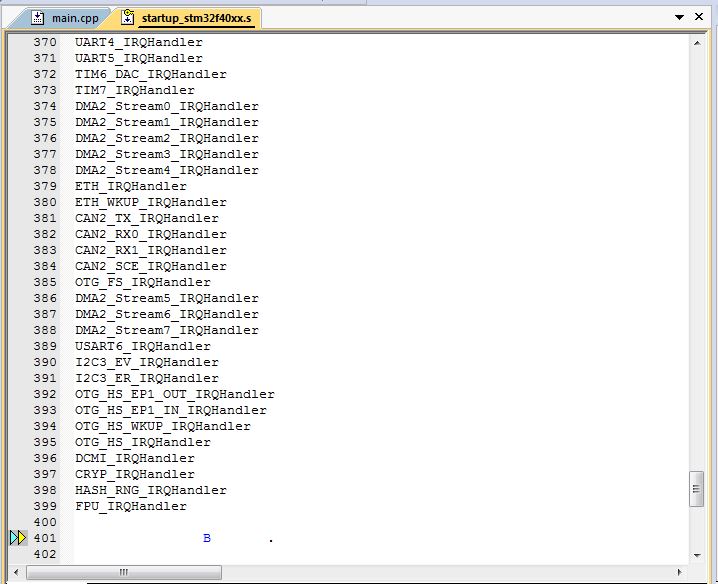The width and height of the screenshot is (718, 584).
Task: Click line number 385 in the gutter
Action: click(x=45, y=282)
